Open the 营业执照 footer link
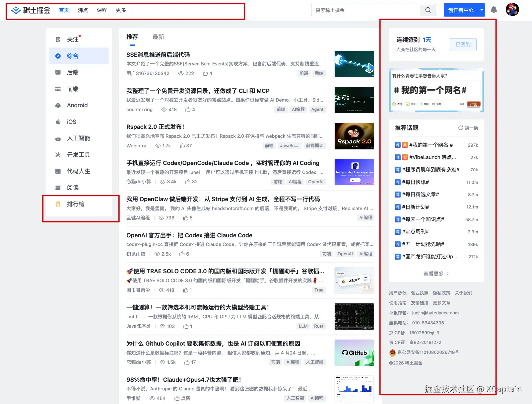The height and width of the screenshot is (404, 532). pos(420,293)
